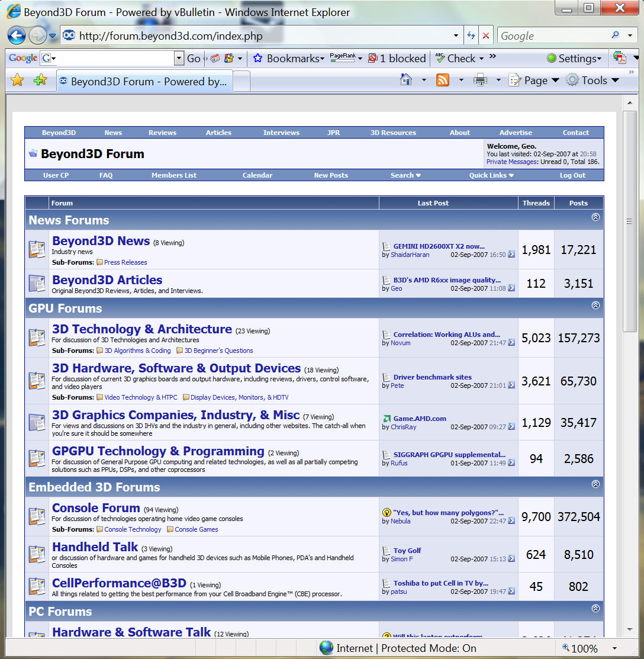Open the CellPerformance@B3D forum link
The width and height of the screenshot is (644, 659).
(119, 583)
